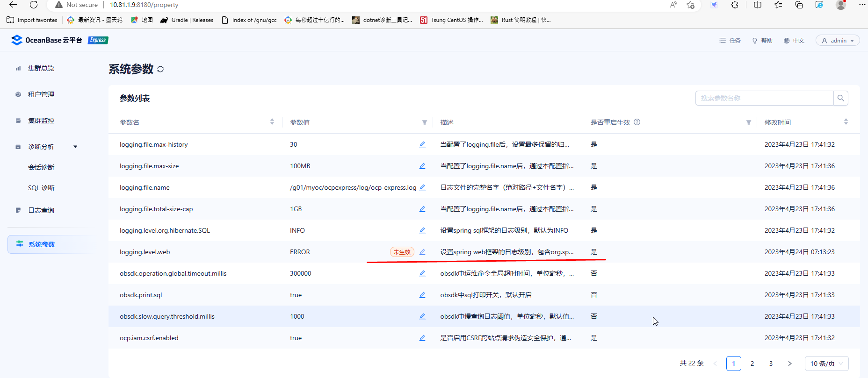This screenshot has height=378, width=868.
Task: Select page 1 in pagination
Action: [x=733, y=364]
